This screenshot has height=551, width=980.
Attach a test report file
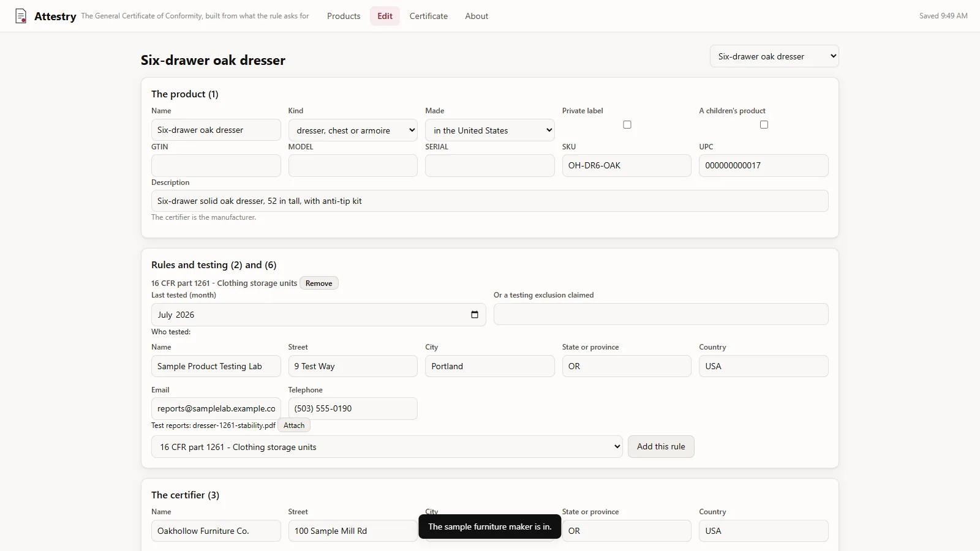[294, 425]
